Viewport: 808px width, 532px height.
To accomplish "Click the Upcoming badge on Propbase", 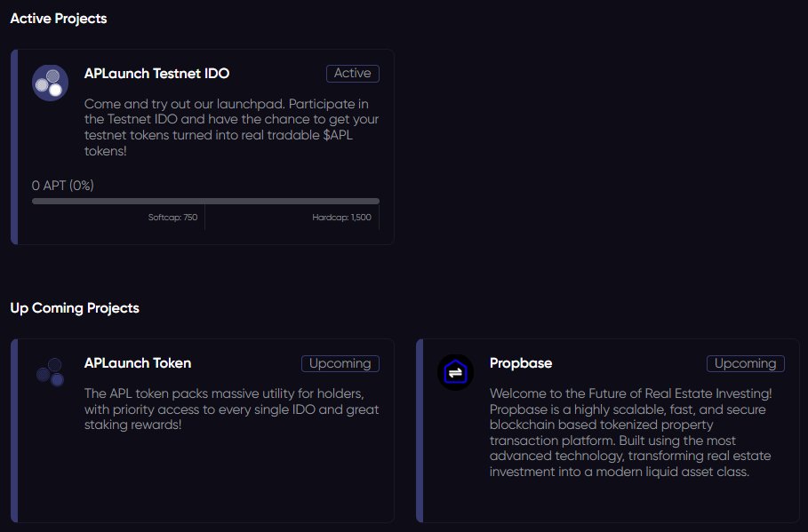I will click(x=745, y=363).
